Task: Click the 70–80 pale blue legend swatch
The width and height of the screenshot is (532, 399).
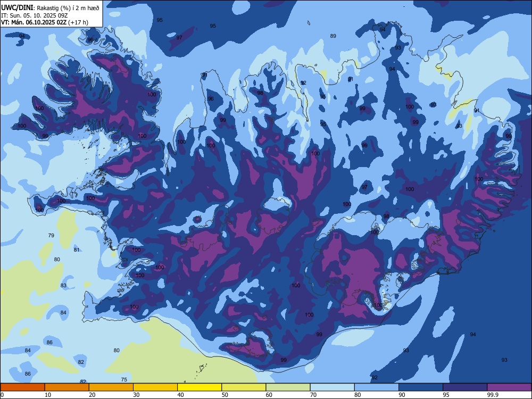Action: click(x=332, y=387)
